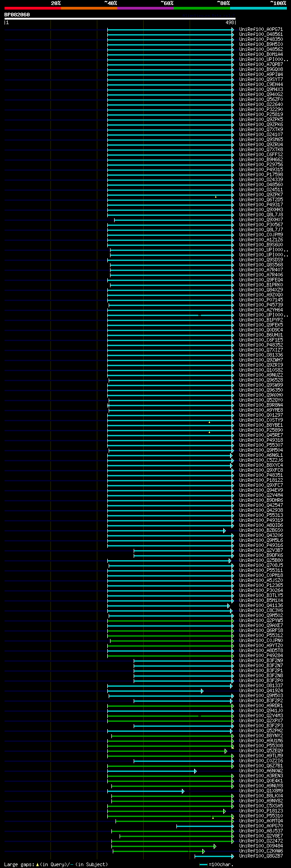291x868 pixels.
Task: Select the UniRef100_B6UHU1 label
Action: (x=261, y=335)
